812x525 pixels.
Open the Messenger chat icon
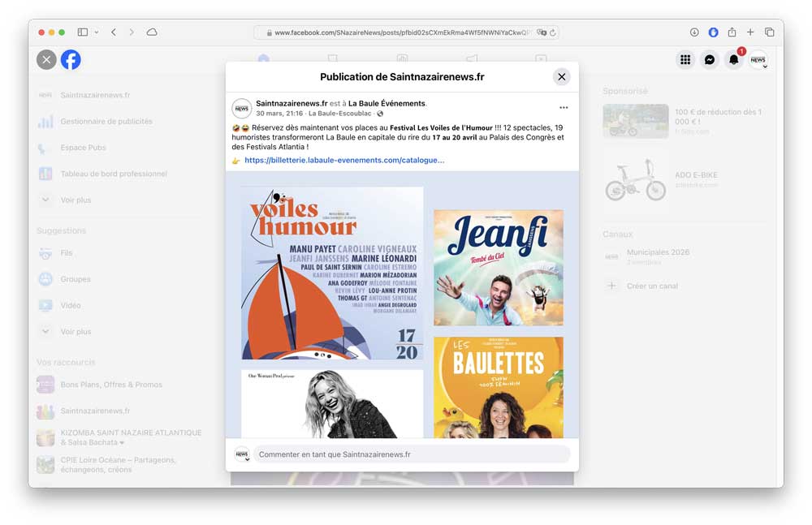(x=710, y=59)
